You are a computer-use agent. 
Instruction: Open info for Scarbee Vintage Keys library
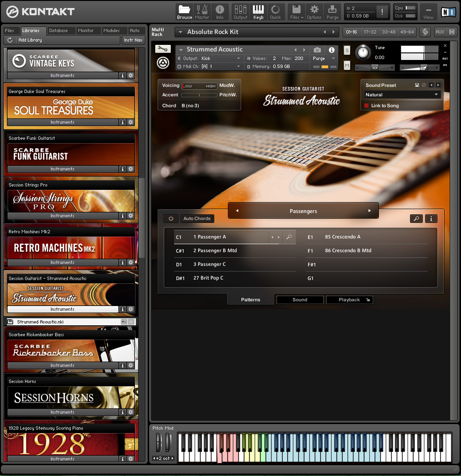pyautogui.click(x=123, y=76)
